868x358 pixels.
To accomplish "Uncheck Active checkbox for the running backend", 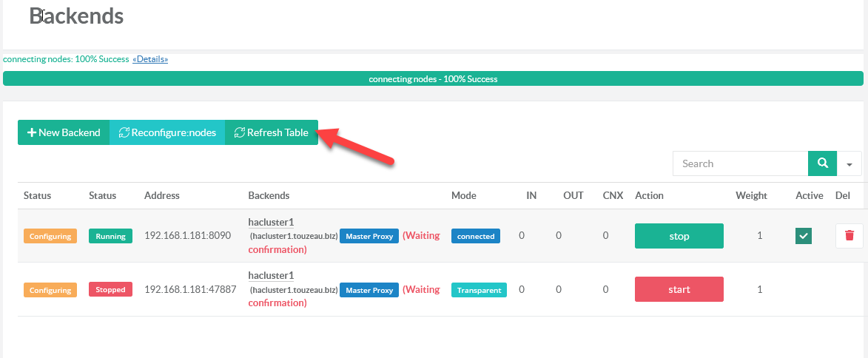I will (804, 236).
